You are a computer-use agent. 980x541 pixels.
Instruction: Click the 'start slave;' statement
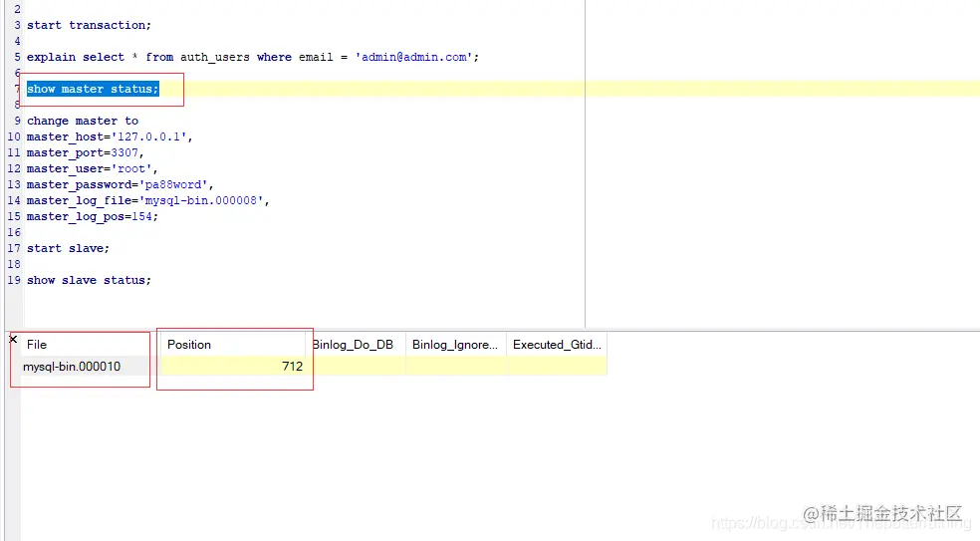pos(68,248)
